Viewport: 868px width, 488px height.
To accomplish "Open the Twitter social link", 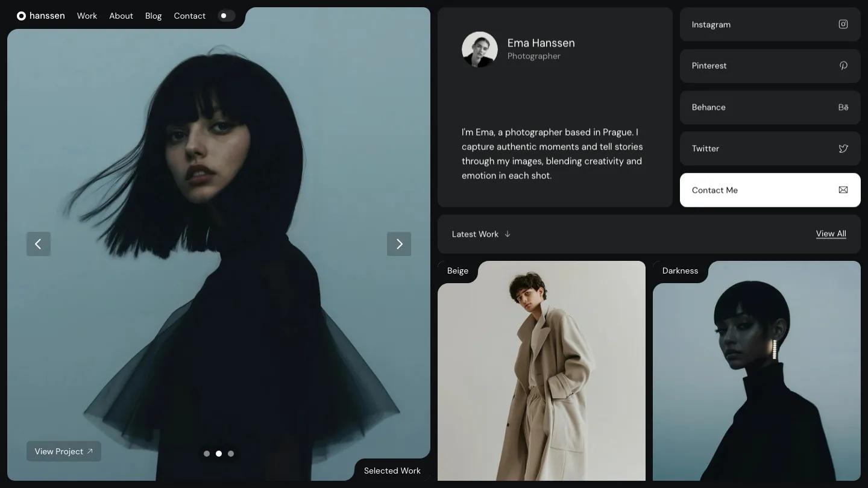I will tap(770, 148).
